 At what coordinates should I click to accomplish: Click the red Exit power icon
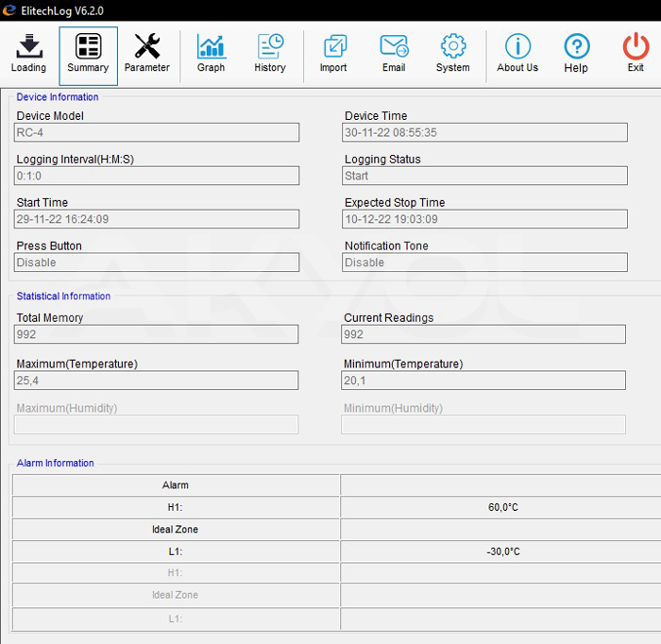[636, 46]
